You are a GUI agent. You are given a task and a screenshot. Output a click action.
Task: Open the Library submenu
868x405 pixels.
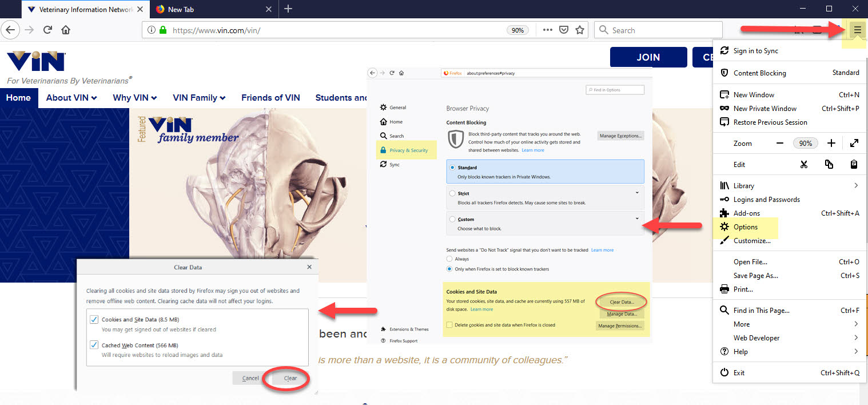tap(789, 185)
